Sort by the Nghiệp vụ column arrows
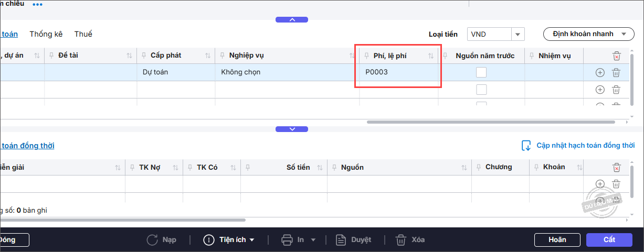 click(x=352, y=56)
